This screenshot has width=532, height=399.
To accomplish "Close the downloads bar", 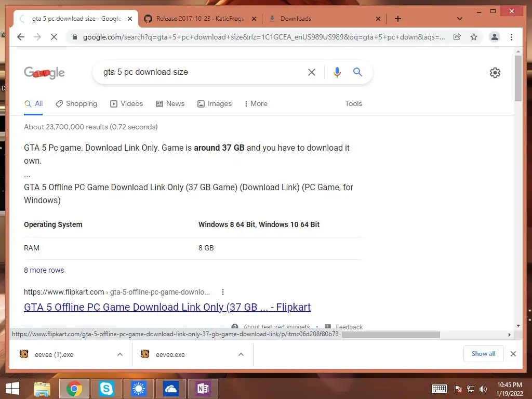I will tap(513, 354).
